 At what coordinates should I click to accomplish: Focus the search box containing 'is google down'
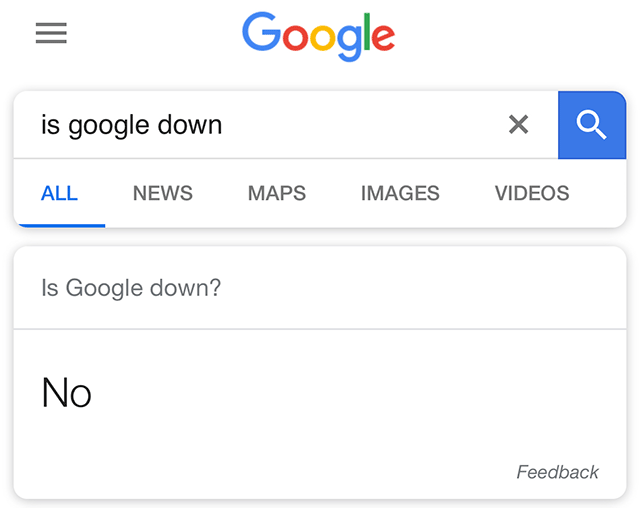point(260,125)
